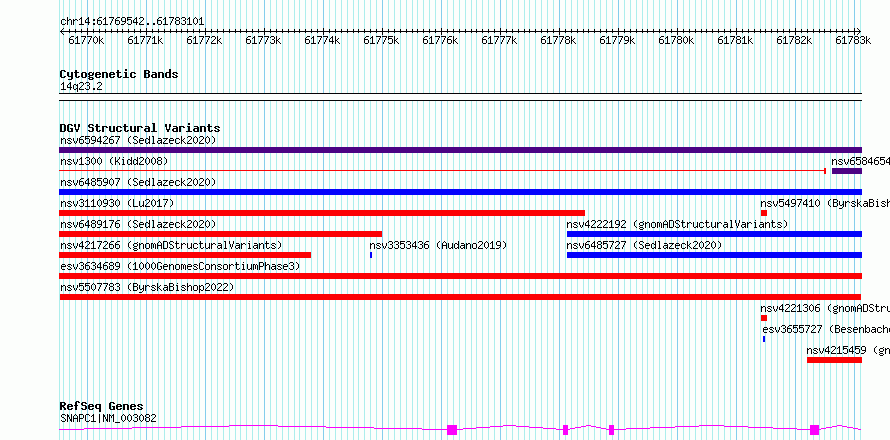Click the chr14:61769542..61783101 coordinate label
Viewport: 890px width, 440px height.
[132, 22]
